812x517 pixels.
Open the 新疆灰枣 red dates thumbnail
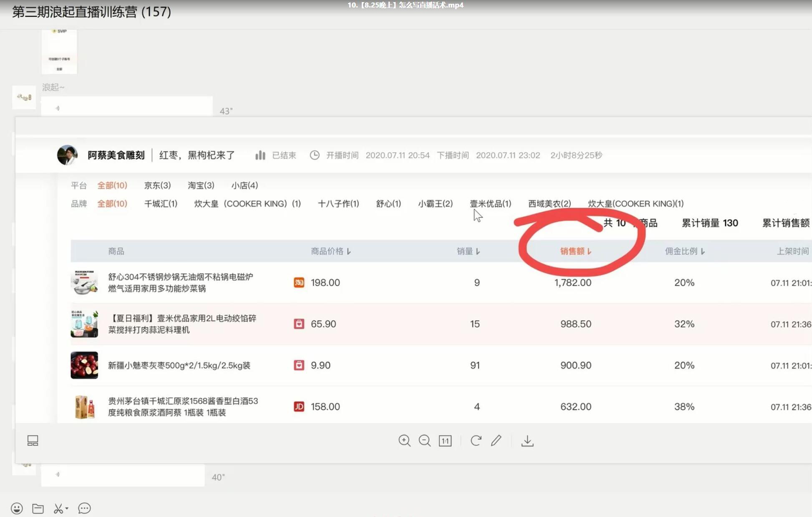click(x=84, y=365)
